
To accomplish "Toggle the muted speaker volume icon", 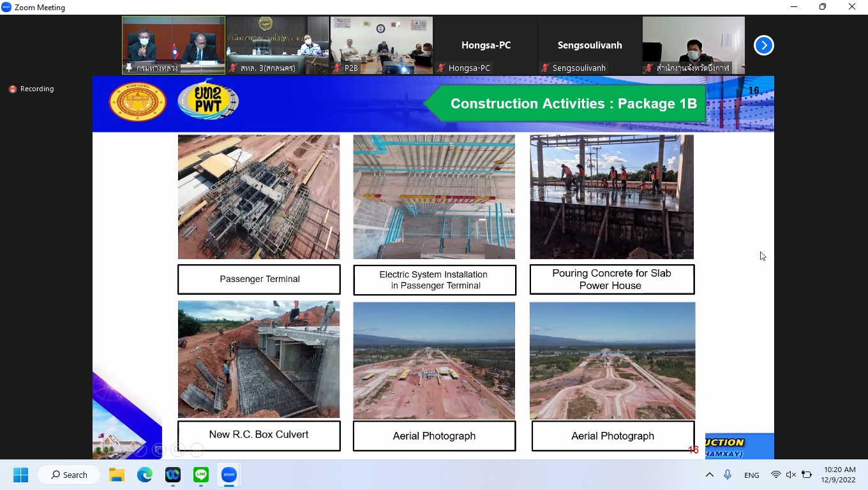I will [x=791, y=475].
